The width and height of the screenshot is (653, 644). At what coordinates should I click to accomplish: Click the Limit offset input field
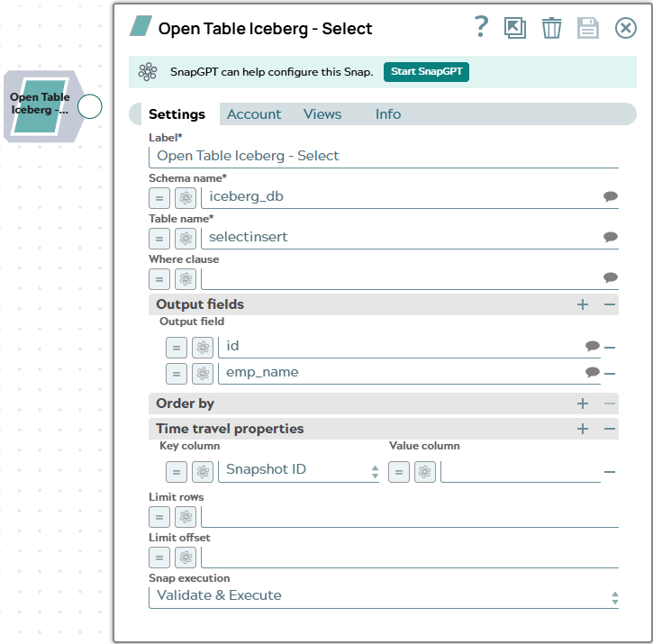pos(410,557)
